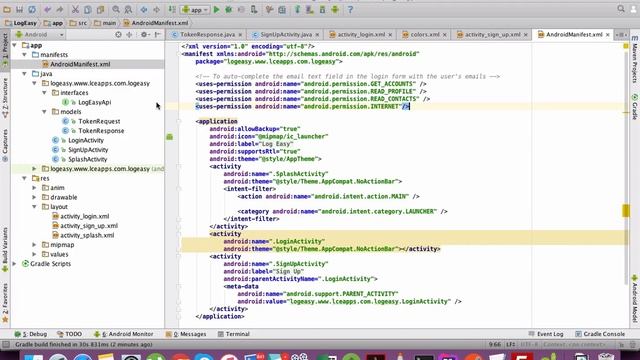
Task: Click the Save All toolbar icon
Action: [x=19, y=9]
